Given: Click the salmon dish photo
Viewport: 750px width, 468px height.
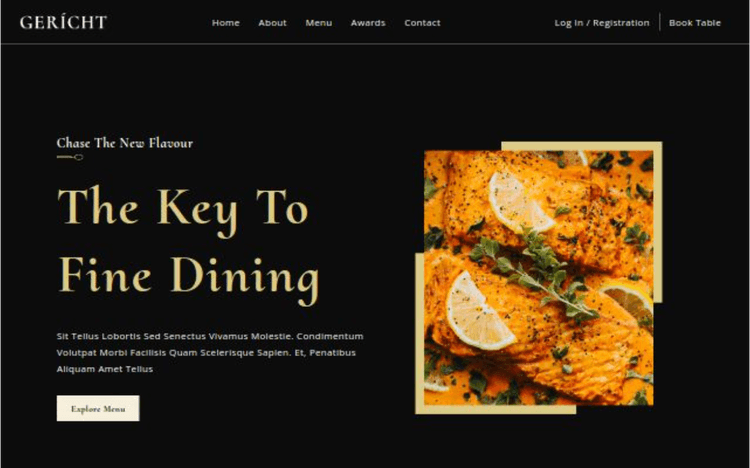Looking at the screenshot, I should tap(539, 278).
